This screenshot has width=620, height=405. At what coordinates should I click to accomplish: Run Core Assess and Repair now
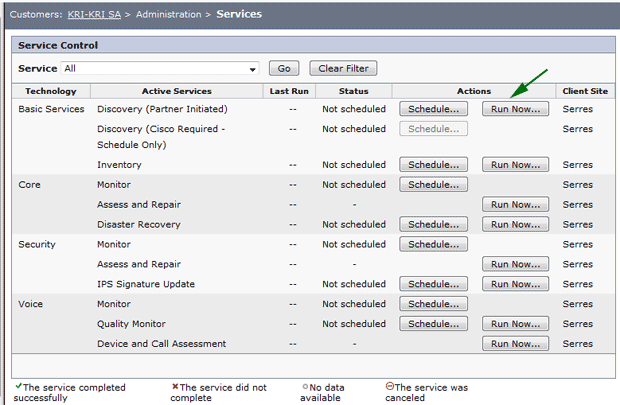pos(515,204)
